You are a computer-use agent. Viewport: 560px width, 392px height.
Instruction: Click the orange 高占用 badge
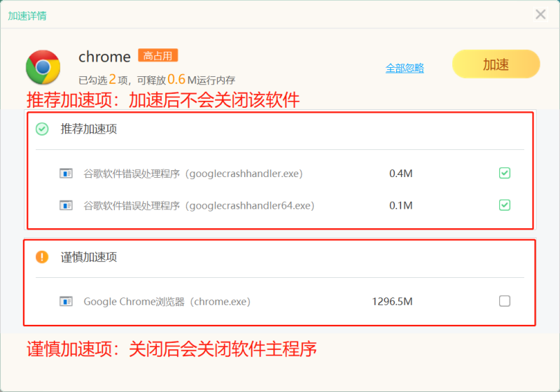pyautogui.click(x=158, y=55)
